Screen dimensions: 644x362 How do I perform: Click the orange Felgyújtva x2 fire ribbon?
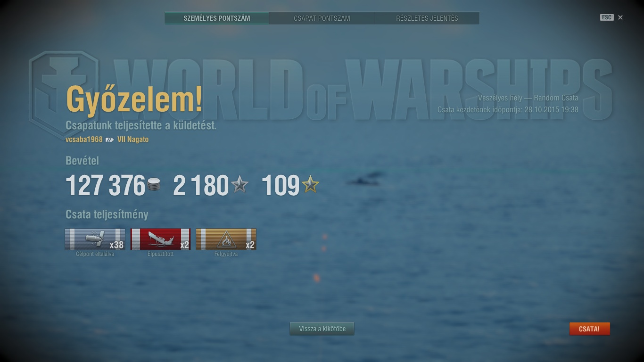tap(226, 239)
